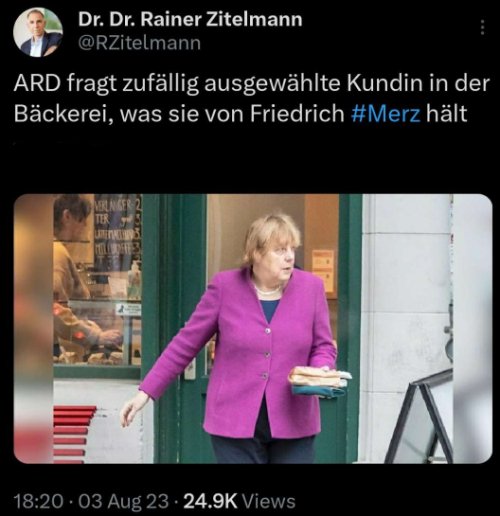The image size is (500, 516).
Task: Open the attached bakery photo
Action: coord(253,328)
